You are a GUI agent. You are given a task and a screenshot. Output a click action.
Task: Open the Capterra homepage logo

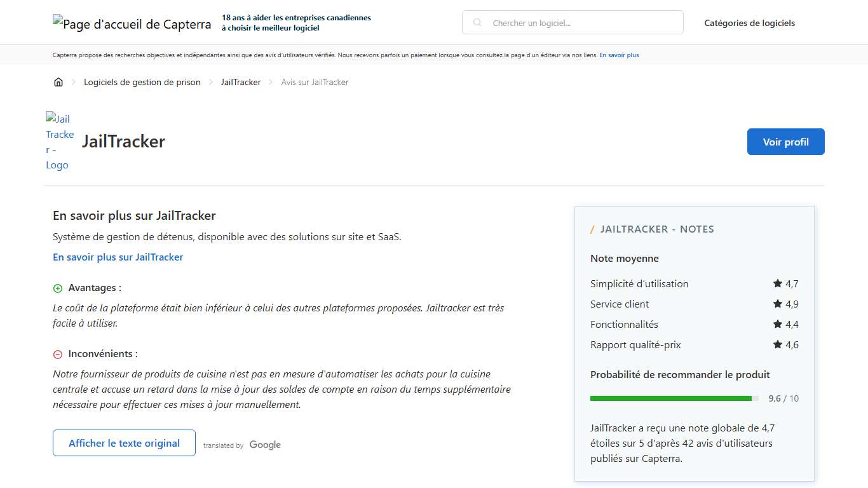(x=131, y=24)
